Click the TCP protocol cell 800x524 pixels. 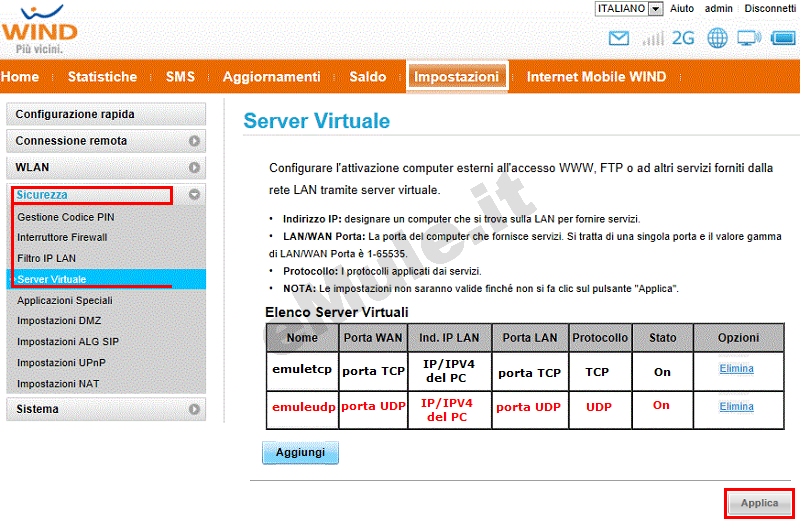pos(600,371)
